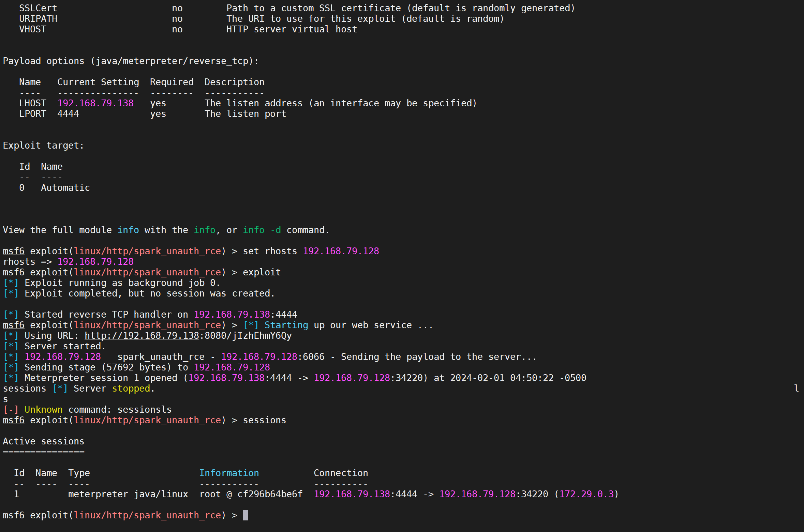This screenshot has height=532, width=804.
Task: Click the blue 'info' word after module
Action: [x=128, y=230]
